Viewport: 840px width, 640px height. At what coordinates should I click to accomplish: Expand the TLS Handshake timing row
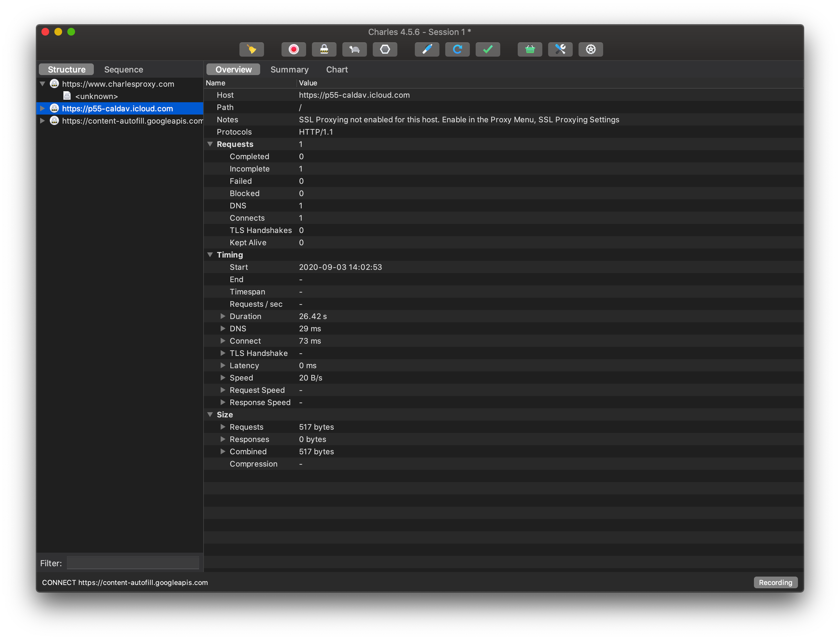223,353
